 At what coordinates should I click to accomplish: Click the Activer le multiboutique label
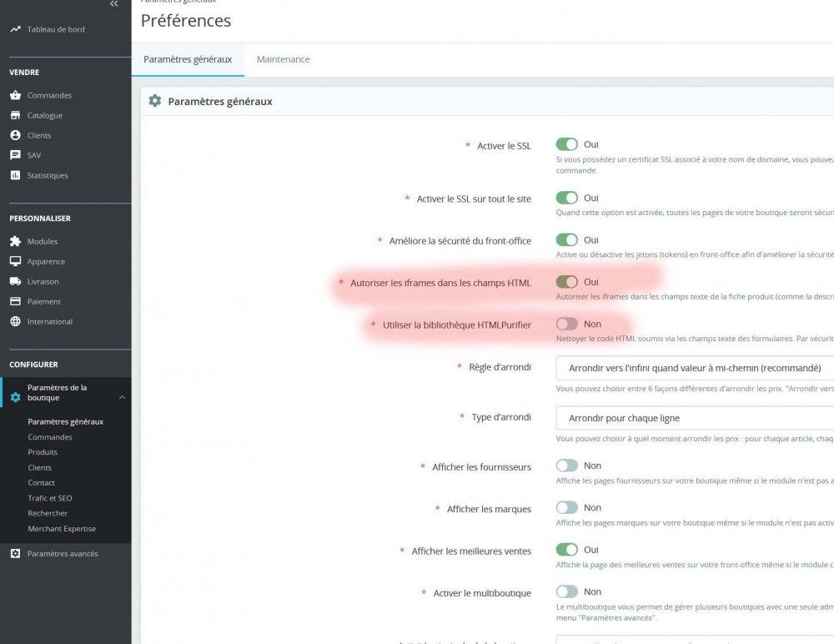pyautogui.click(x=482, y=593)
